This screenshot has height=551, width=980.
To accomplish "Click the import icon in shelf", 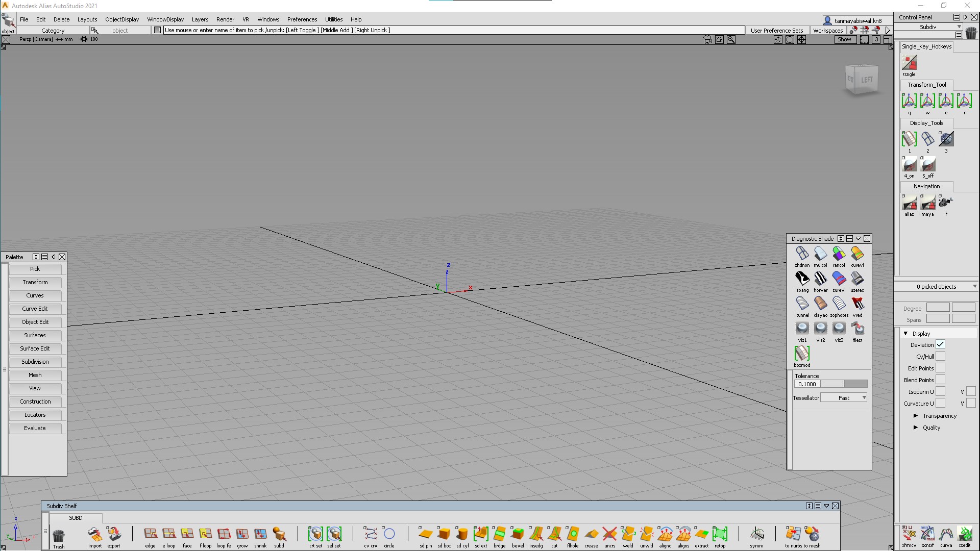I will [x=95, y=534].
